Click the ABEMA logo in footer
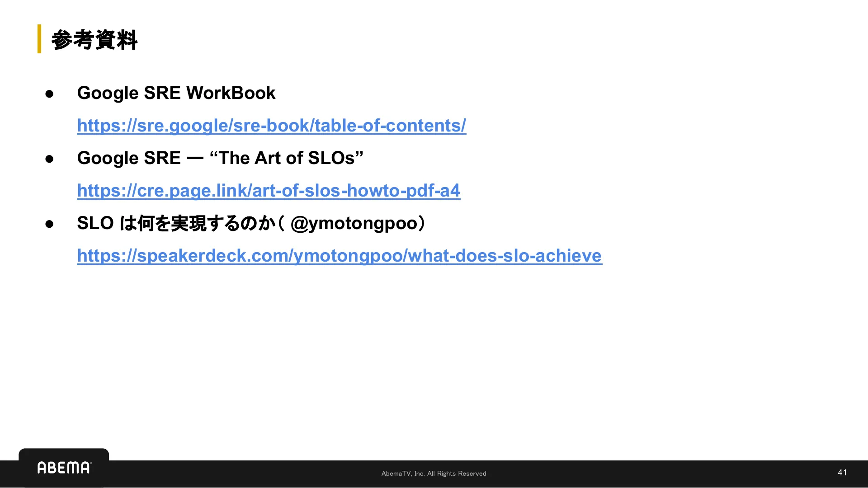Viewport: 868px width, 488px height. (x=64, y=468)
